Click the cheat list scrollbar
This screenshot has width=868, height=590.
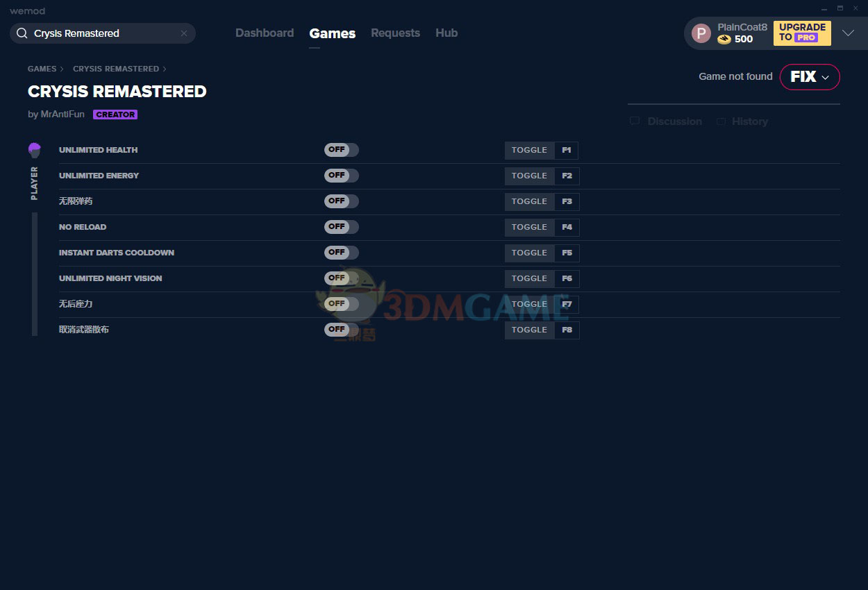(35, 274)
